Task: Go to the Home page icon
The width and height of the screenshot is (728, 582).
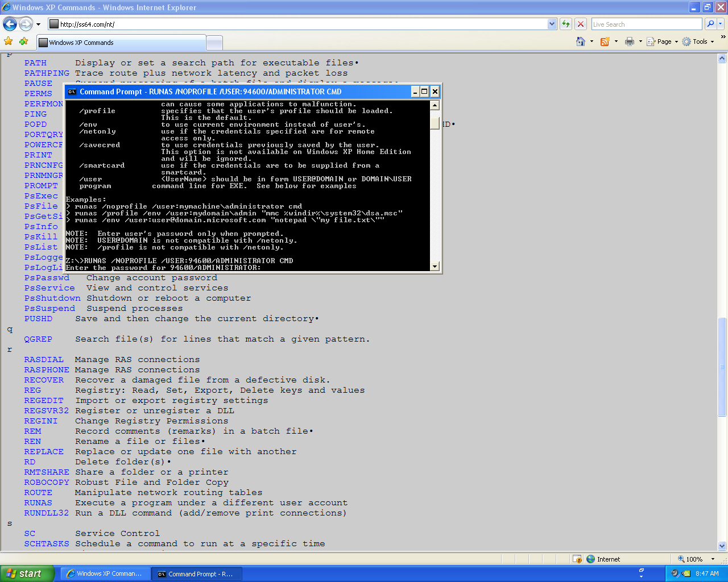Action: click(x=581, y=41)
